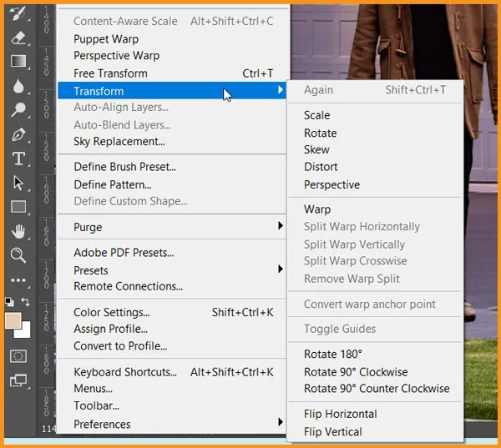Screen dimensions: 501x448
Task: Toggle Quick Mask mode
Action: 18,356
